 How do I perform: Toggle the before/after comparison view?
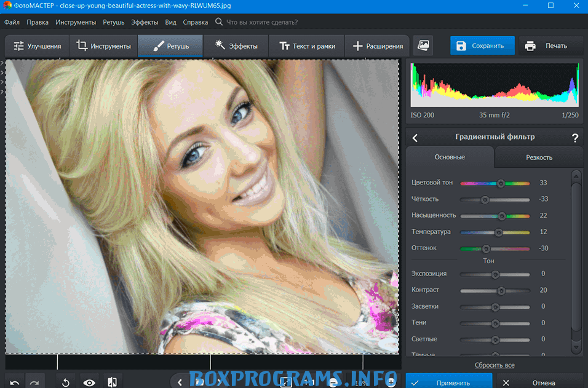(x=113, y=382)
